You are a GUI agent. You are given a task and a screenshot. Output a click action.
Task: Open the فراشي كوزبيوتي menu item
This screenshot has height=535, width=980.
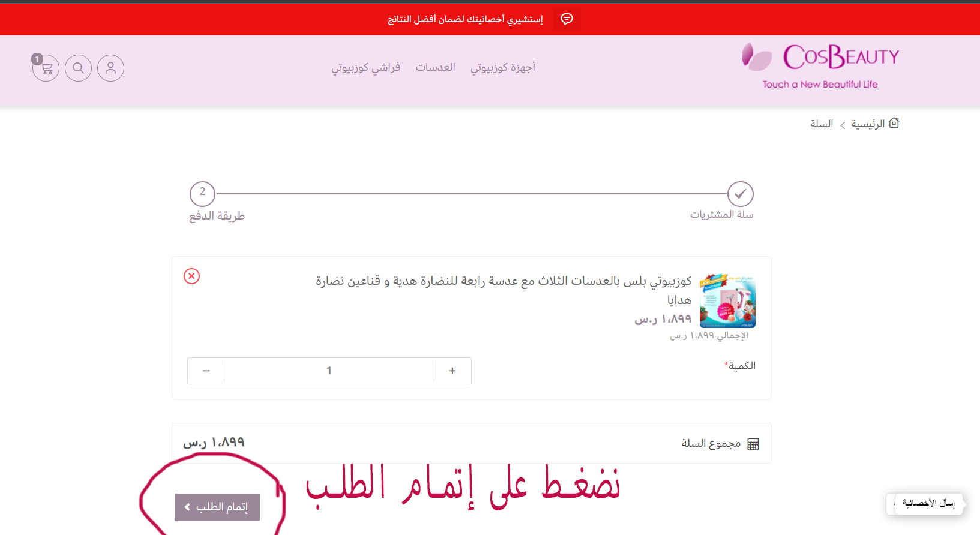[365, 67]
